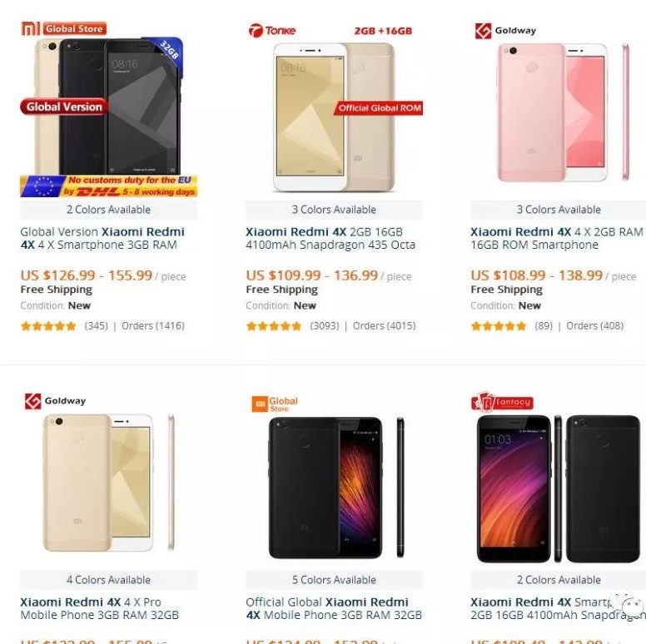Click the orange Mi Global Store logo

tap(275, 404)
